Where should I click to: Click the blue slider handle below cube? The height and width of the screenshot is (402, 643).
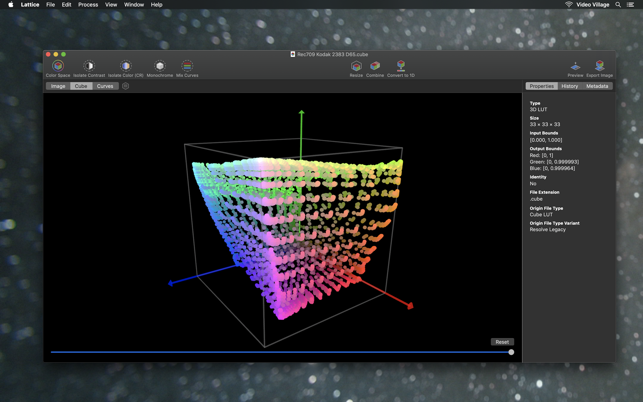511,352
